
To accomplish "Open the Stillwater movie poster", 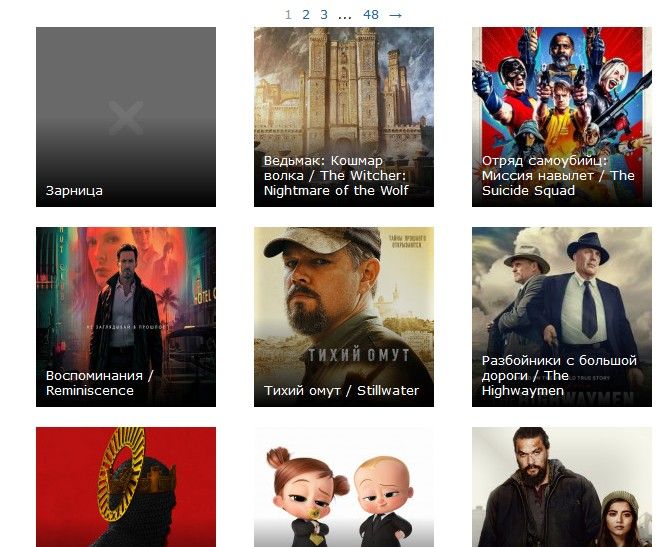I will 344,317.
